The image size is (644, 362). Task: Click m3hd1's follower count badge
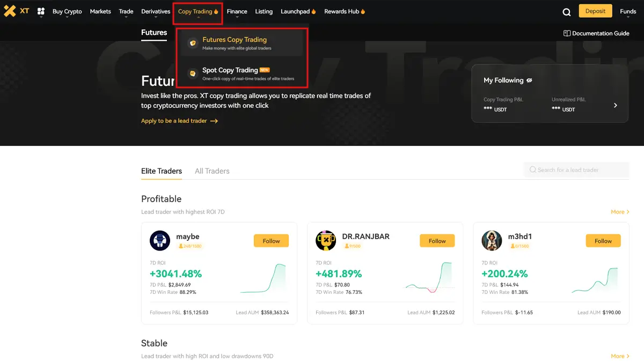pos(518,246)
